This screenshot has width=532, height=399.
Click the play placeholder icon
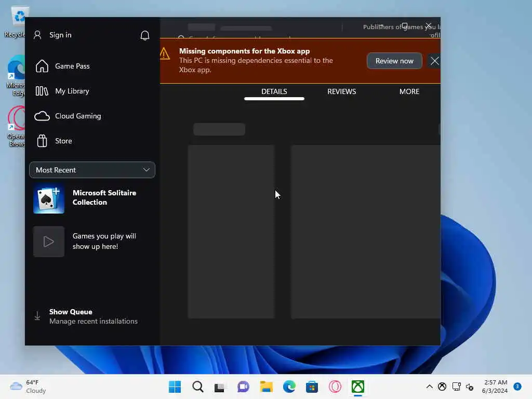tap(48, 242)
